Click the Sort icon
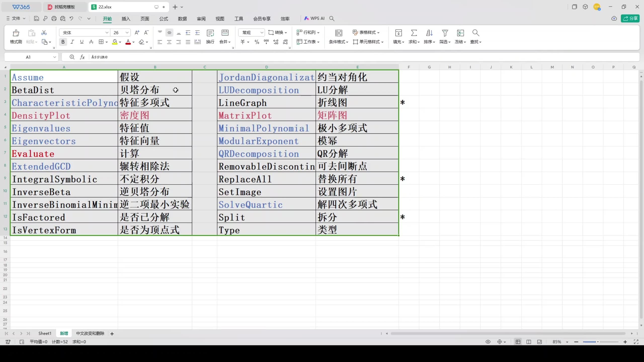644x362 pixels. pos(429,33)
